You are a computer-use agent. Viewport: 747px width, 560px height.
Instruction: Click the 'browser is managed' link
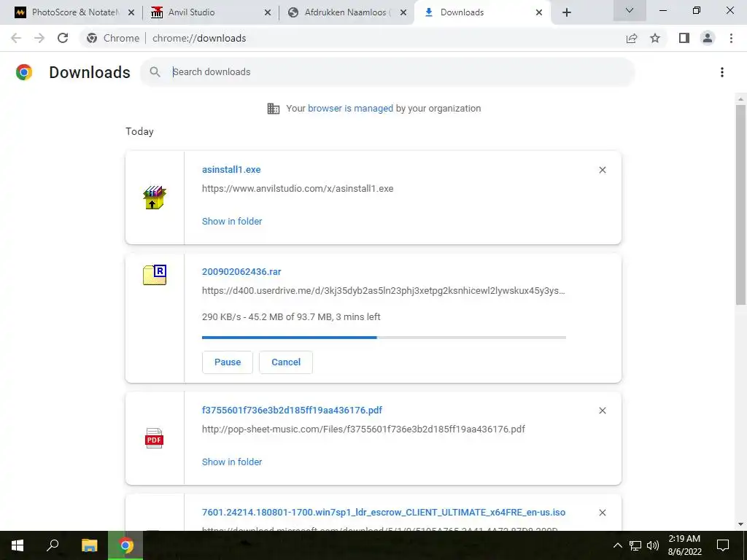coord(351,109)
